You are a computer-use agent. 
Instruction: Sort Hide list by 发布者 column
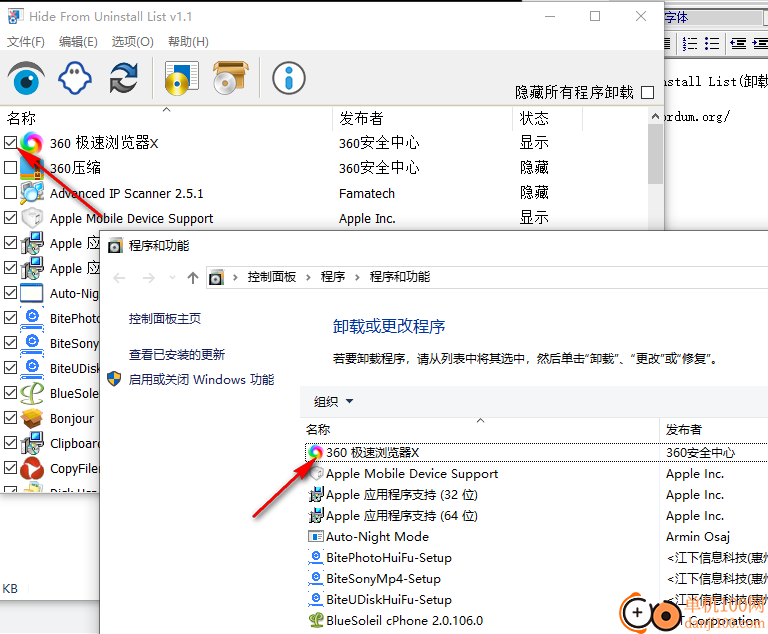(x=422, y=118)
